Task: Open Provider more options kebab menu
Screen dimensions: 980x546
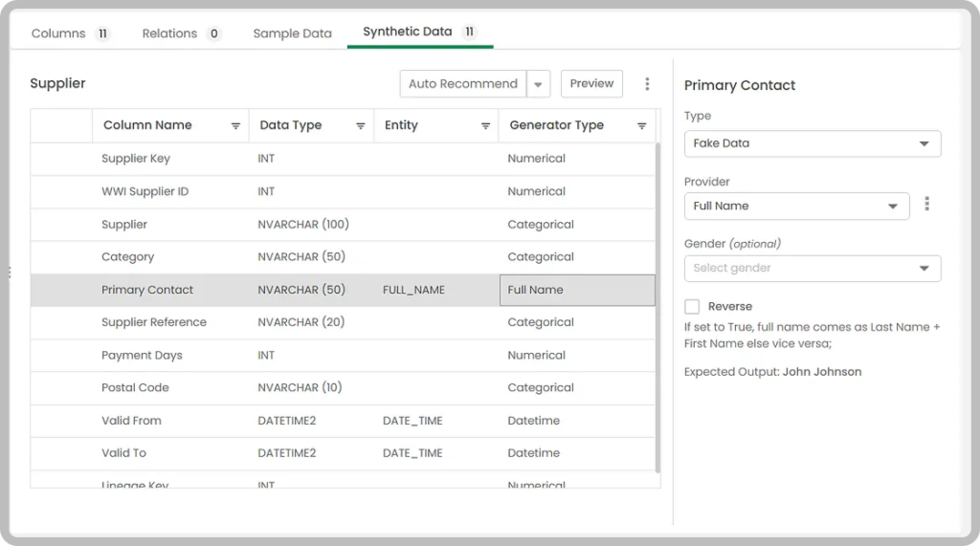Action: [926, 204]
